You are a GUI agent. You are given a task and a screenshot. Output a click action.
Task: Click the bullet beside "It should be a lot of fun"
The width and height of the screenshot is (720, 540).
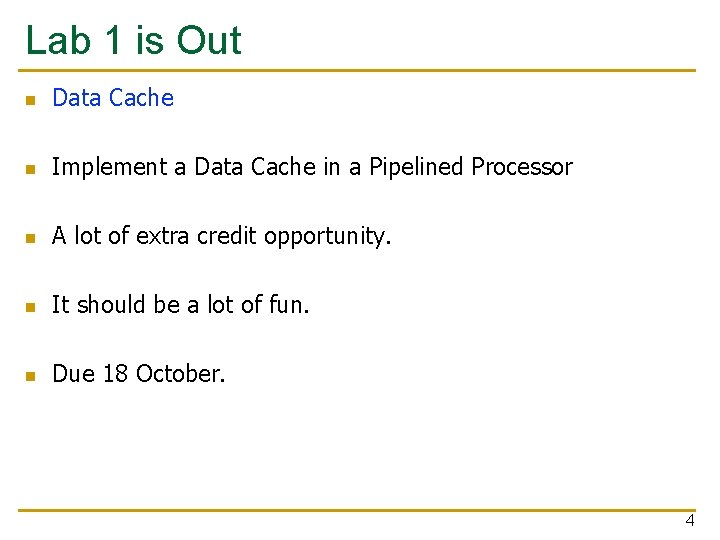(x=31, y=307)
